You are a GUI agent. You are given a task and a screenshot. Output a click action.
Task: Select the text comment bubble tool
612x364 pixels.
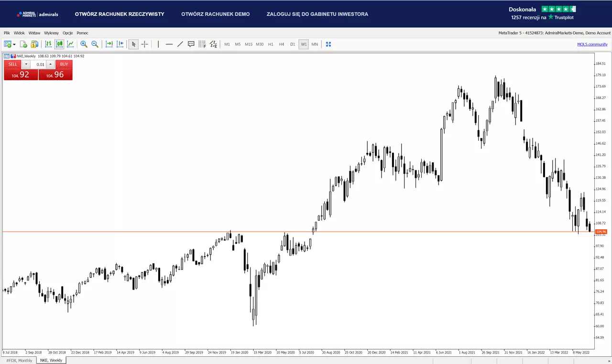point(191,44)
